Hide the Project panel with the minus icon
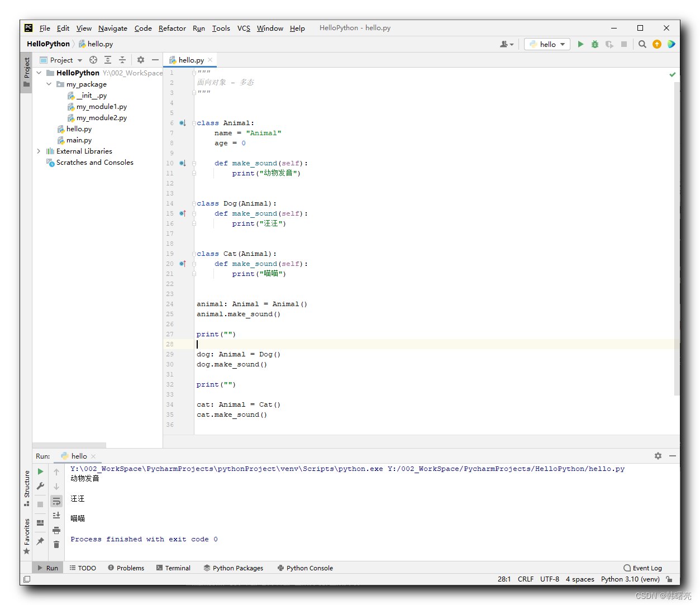 coord(155,60)
